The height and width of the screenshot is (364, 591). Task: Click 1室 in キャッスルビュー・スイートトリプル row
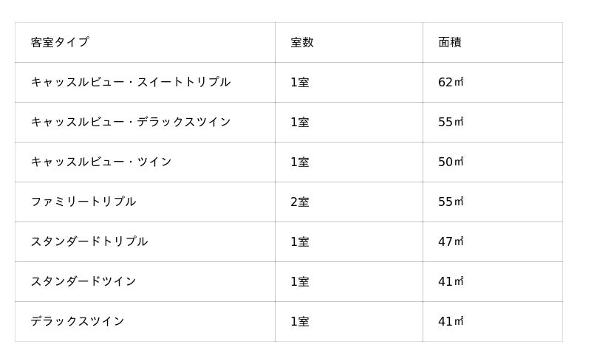(x=300, y=82)
